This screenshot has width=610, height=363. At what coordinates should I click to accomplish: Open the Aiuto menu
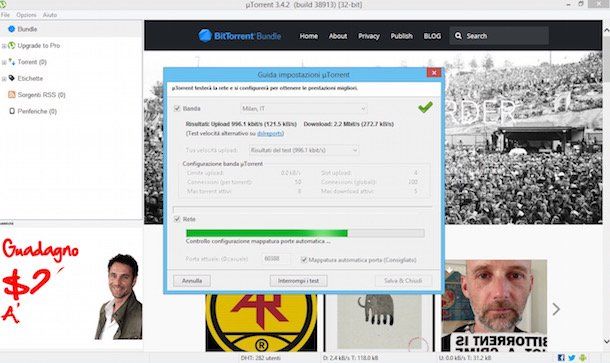(50, 15)
